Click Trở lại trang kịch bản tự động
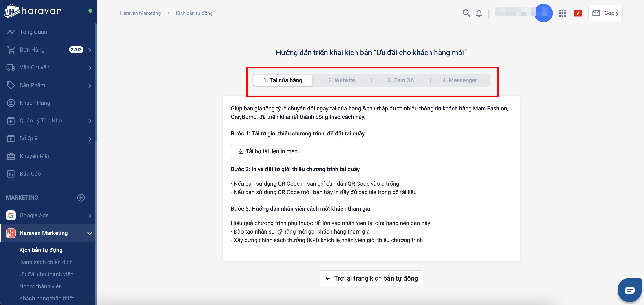 [x=371, y=278]
